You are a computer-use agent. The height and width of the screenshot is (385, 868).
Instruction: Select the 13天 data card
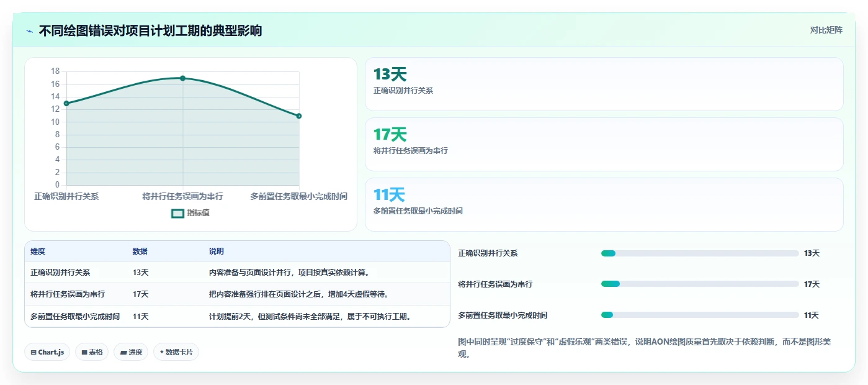click(x=604, y=84)
